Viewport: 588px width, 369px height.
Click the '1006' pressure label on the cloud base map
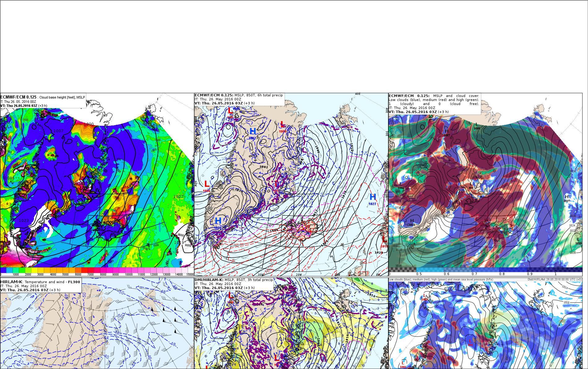click(10, 178)
